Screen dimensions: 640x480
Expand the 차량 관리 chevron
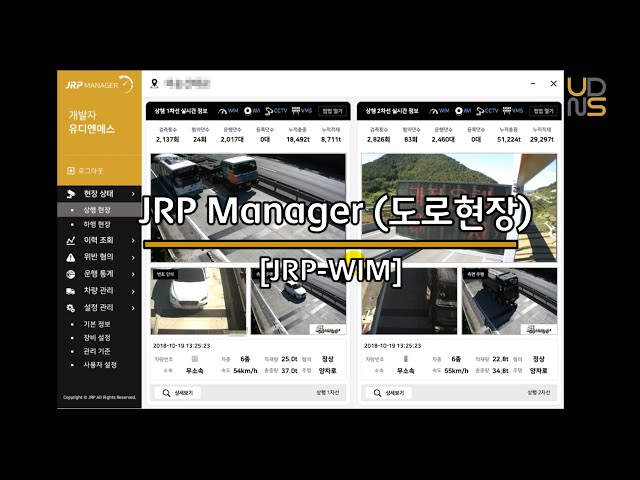[x=133, y=291]
